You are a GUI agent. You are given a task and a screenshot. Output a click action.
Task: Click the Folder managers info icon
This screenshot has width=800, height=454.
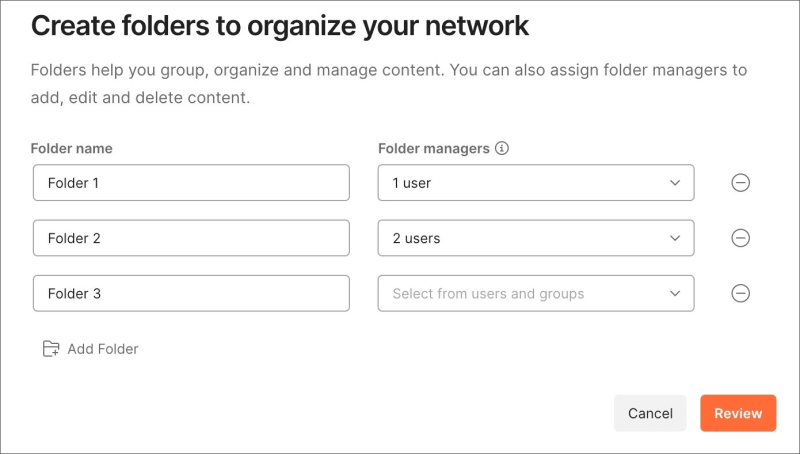tap(502, 148)
